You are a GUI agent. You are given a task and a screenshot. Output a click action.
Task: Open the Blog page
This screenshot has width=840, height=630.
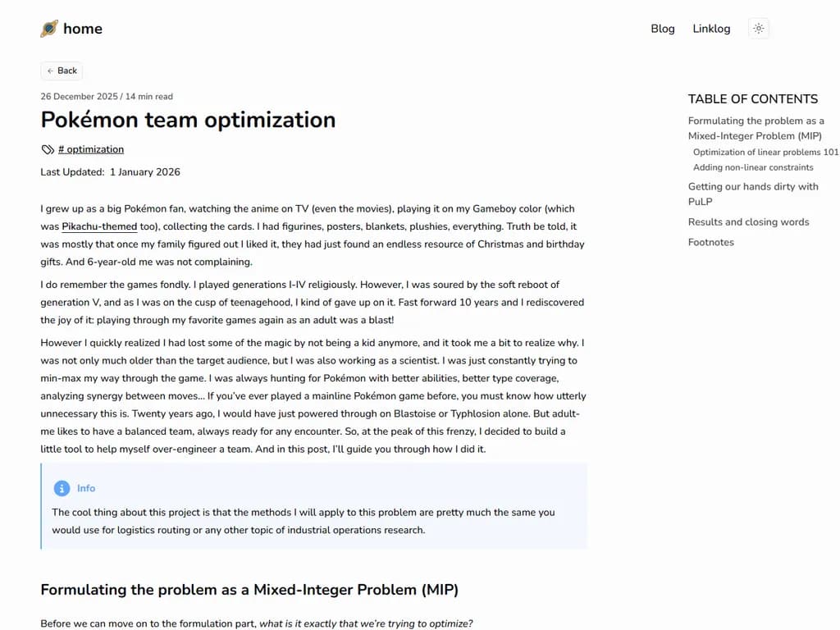click(663, 29)
